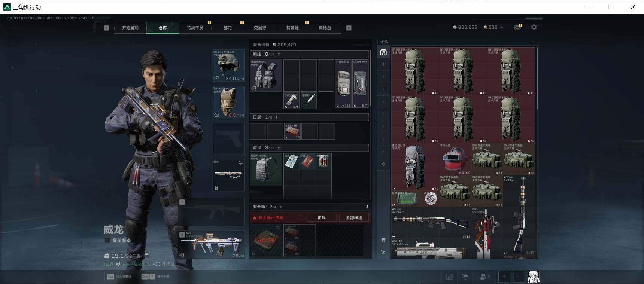Screen dimensions: 644x284
Task: Select the 户外医疗箱 medkit item
Action: click(343, 83)
